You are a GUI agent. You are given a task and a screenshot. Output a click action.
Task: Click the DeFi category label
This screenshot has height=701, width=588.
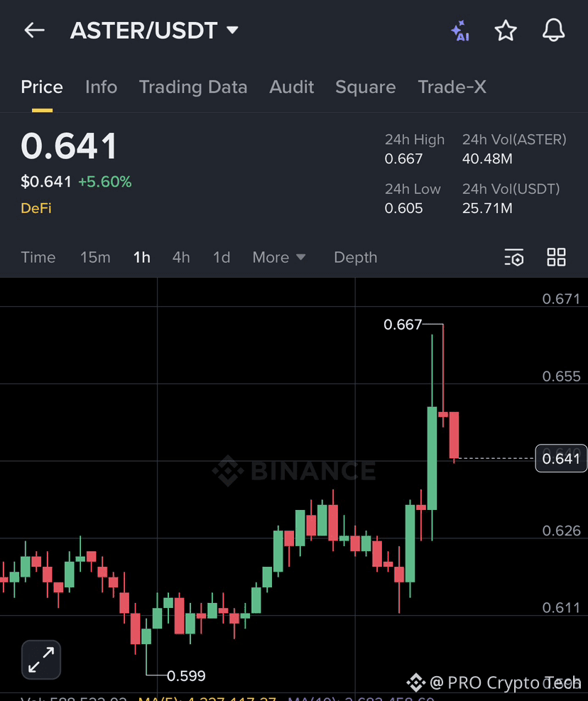(36, 208)
